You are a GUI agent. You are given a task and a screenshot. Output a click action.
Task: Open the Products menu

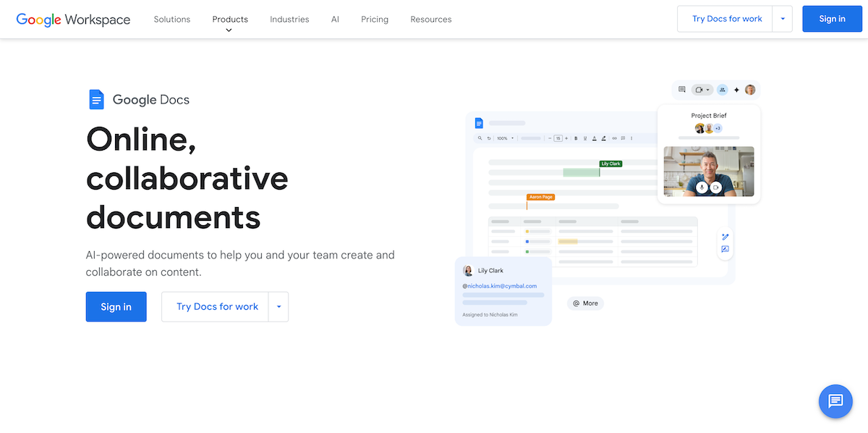click(x=230, y=19)
